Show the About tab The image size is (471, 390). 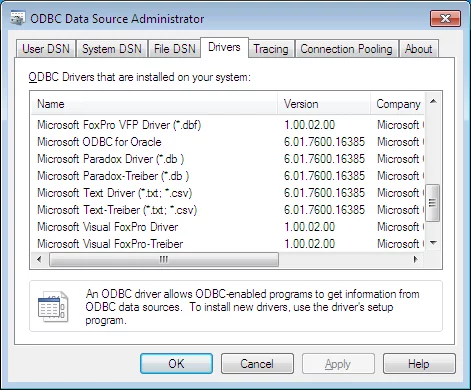tap(418, 49)
